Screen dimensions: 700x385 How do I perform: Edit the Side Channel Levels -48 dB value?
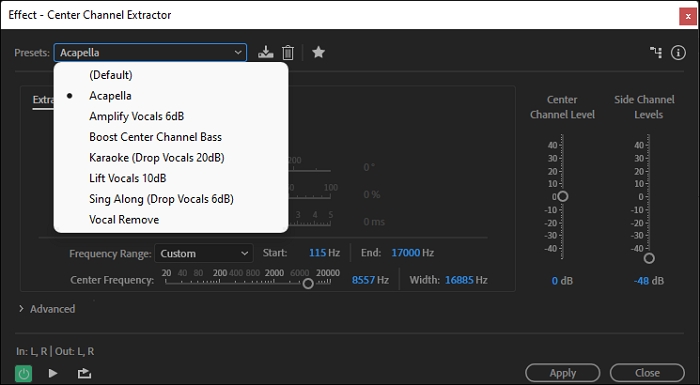click(x=641, y=281)
